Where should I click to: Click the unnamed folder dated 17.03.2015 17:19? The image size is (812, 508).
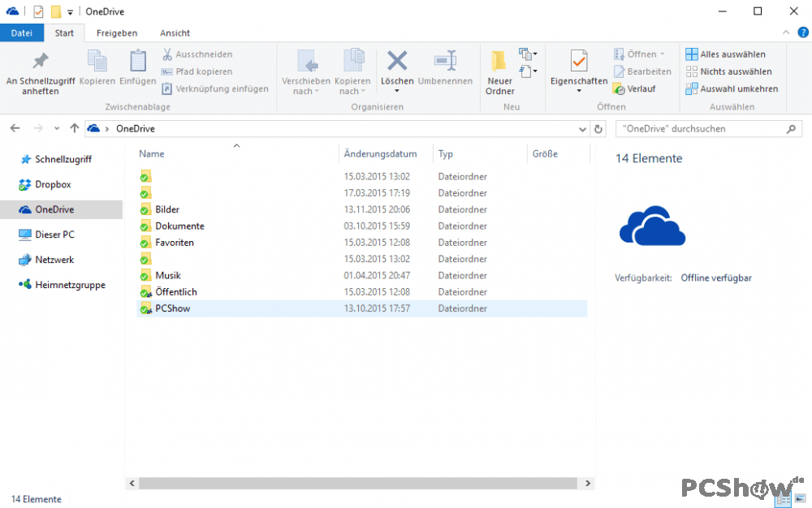[x=362, y=193]
